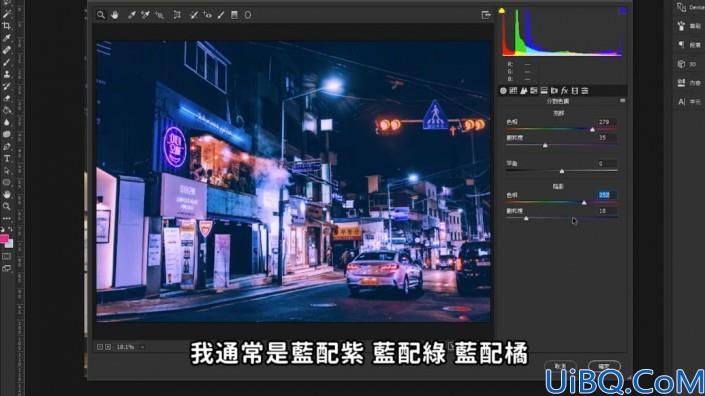Open the three-dot Edit Toolbar menu
Viewport: 705px width, 396px height.
(7, 218)
